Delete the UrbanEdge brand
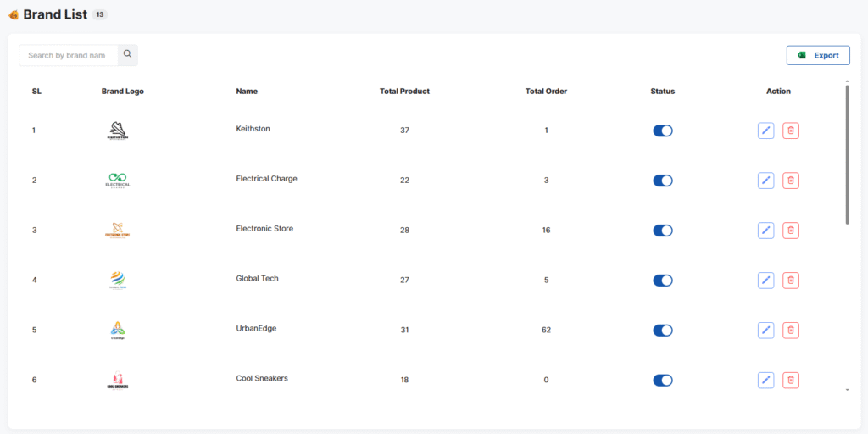 791,331
